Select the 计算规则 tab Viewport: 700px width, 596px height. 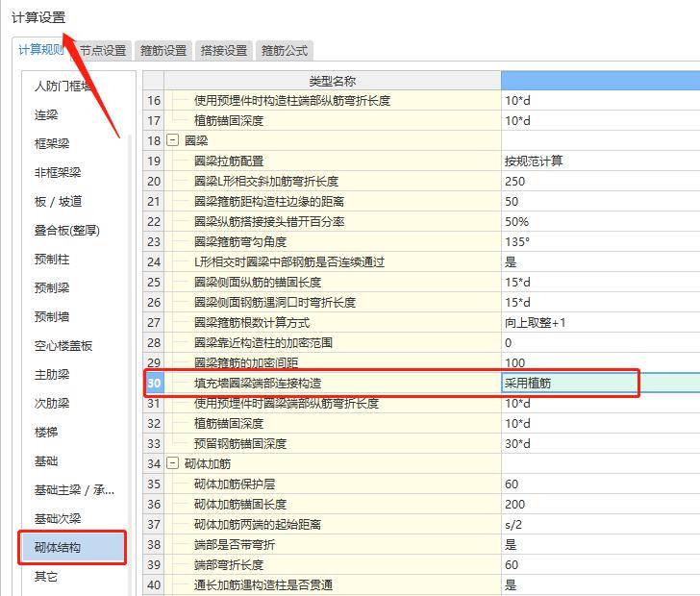point(41,50)
